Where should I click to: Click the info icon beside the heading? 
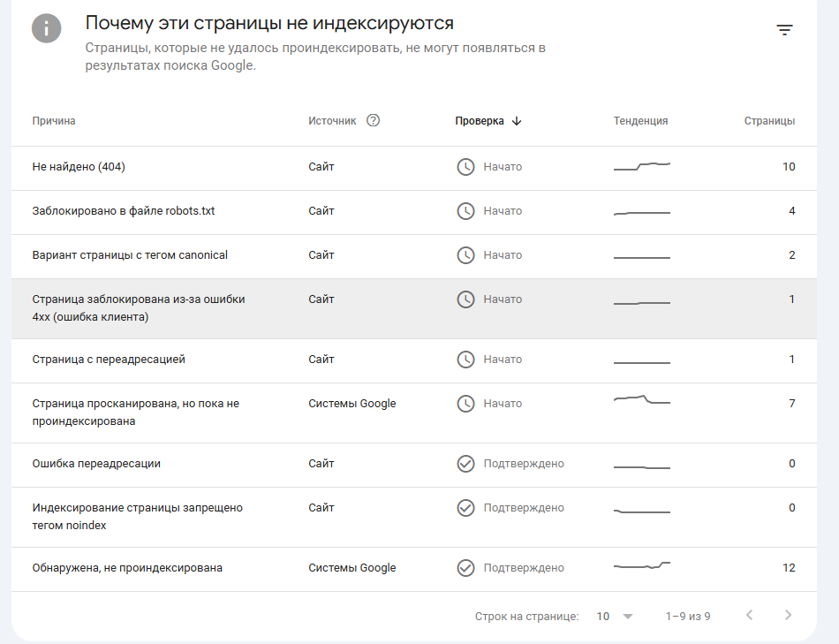(x=46, y=28)
